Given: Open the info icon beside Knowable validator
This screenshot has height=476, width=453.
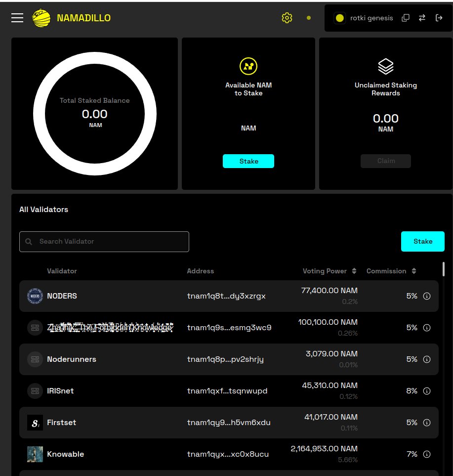Looking at the screenshot, I should [x=426, y=454].
